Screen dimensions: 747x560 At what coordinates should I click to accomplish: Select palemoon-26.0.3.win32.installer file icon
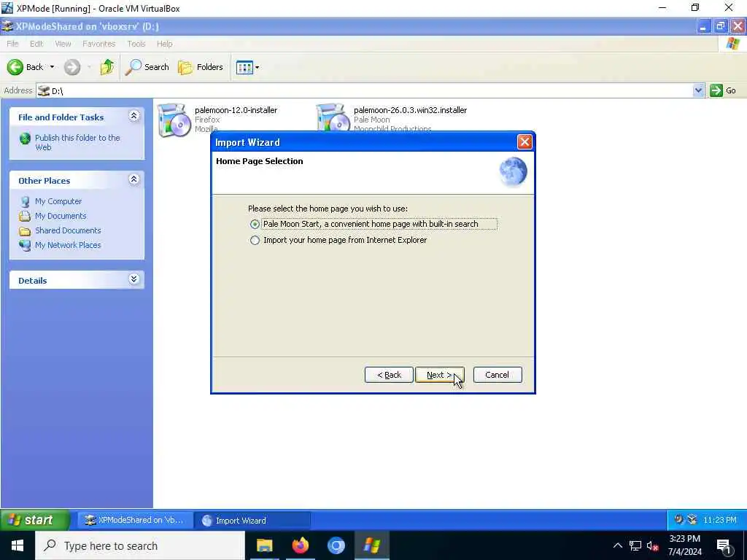[331, 117]
